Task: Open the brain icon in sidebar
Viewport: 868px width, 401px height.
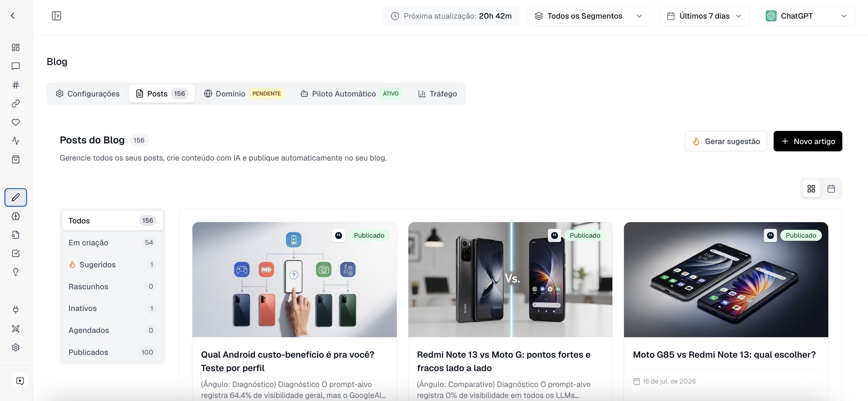Action: [x=16, y=216]
